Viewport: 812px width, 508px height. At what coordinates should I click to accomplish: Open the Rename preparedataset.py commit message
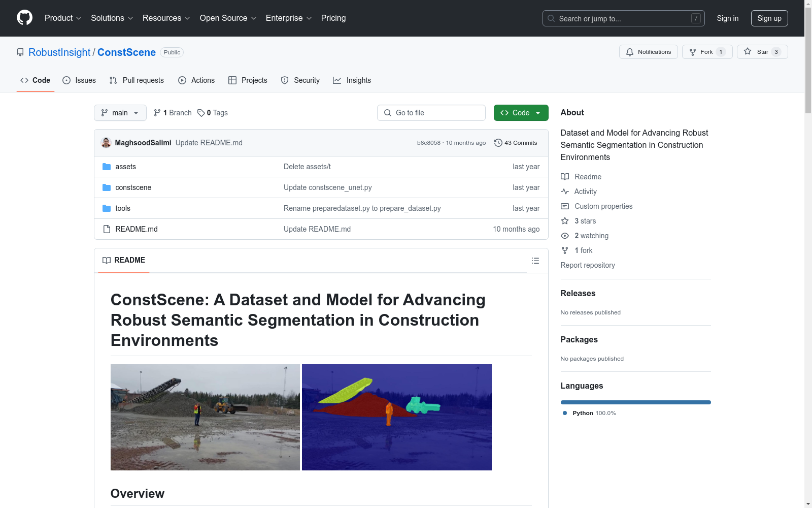pos(362,208)
